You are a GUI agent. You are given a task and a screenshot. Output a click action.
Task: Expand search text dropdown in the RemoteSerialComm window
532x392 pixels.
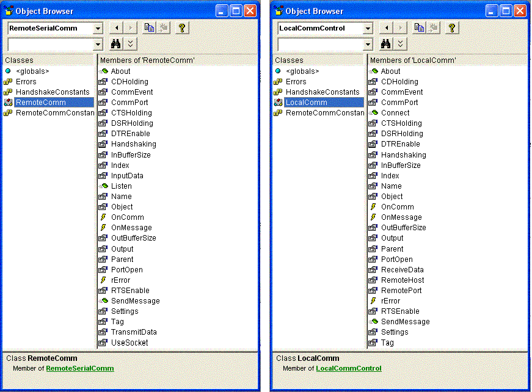pos(98,44)
